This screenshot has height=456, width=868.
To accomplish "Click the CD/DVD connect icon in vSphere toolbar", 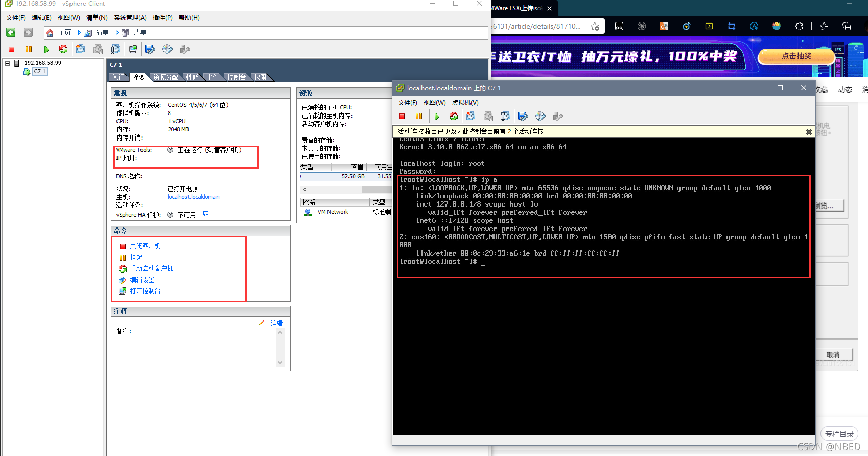I will (x=168, y=49).
